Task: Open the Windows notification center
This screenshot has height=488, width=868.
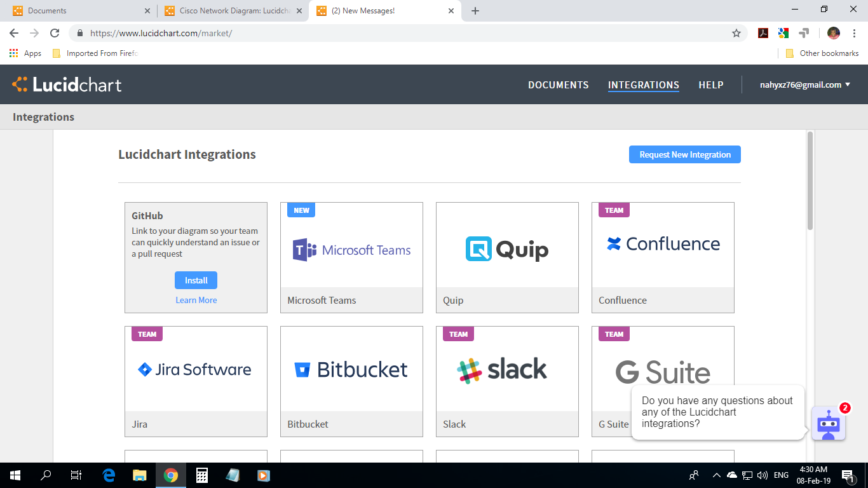Action: [848, 475]
